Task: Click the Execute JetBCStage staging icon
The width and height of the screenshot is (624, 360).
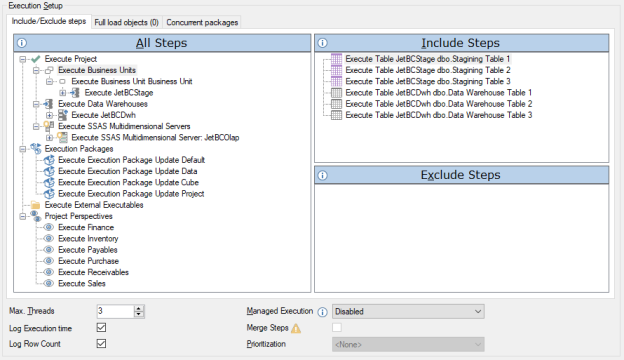Action: tap(75, 93)
